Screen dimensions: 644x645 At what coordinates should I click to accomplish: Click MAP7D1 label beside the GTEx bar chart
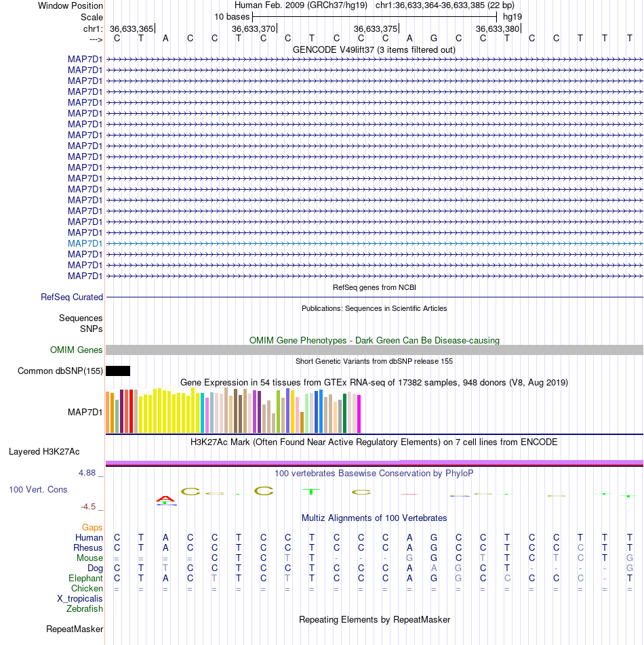coord(85,412)
